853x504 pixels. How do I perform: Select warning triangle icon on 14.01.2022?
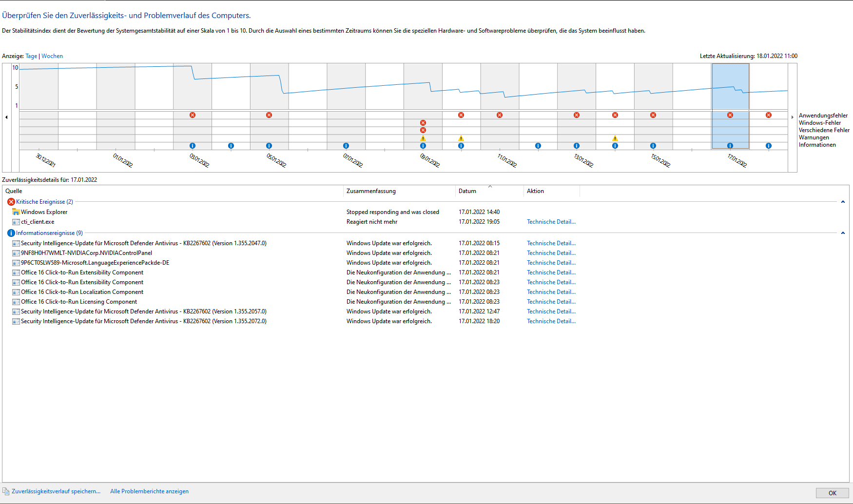point(615,138)
